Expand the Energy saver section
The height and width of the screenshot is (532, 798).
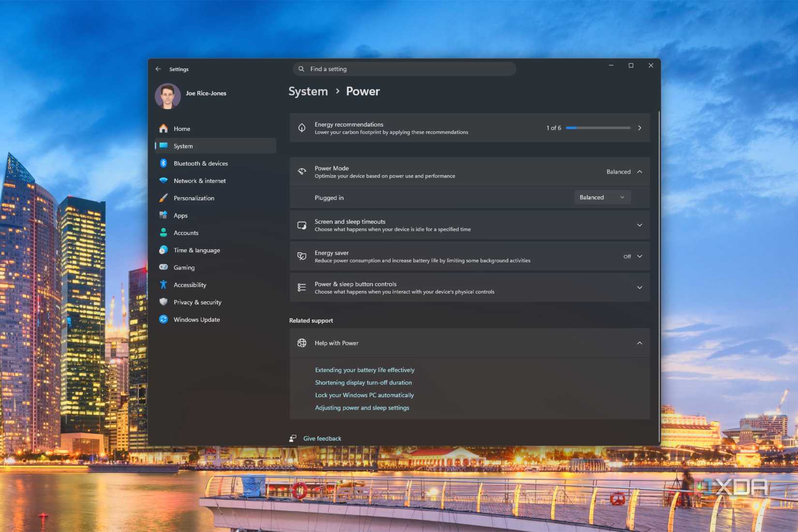point(639,256)
